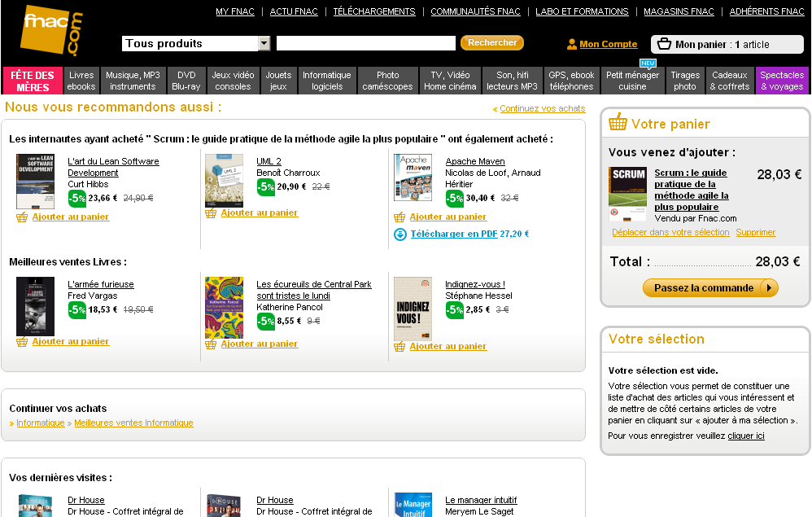The width and height of the screenshot is (812, 517).
Task: Click basket icon beside Apache Maven add link
Action: tap(399, 217)
